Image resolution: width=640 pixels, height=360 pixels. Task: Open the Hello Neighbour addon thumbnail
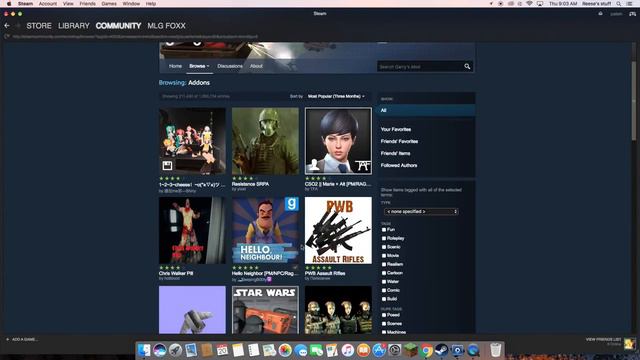coord(265,230)
